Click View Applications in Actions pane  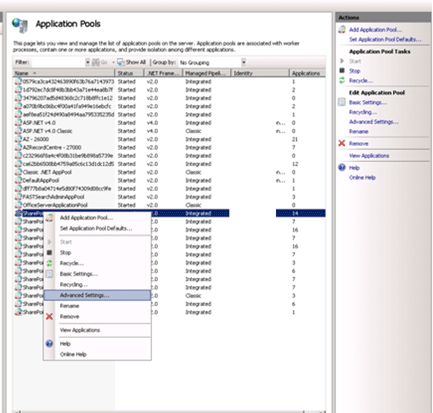[x=369, y=156]
